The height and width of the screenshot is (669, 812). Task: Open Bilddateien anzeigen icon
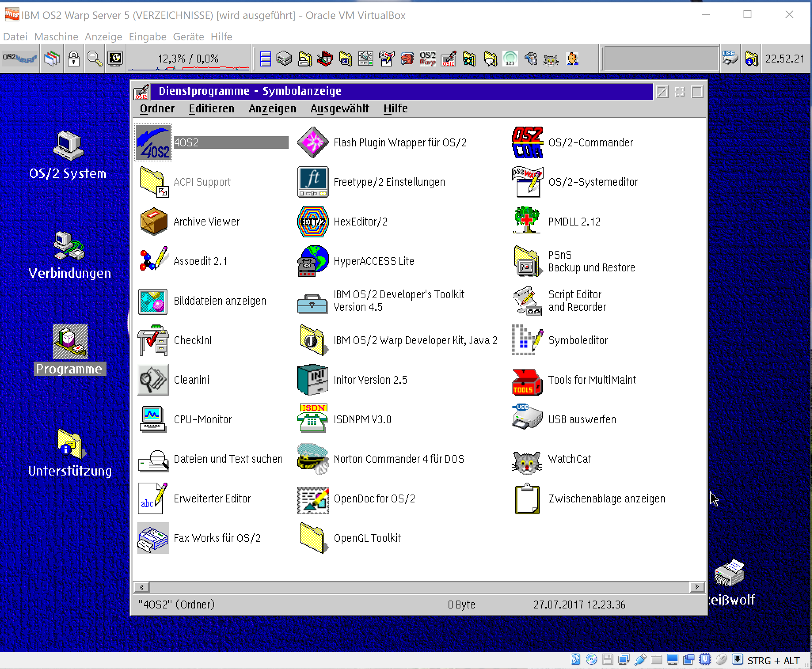pyautogui.click(x=153, y=301)
